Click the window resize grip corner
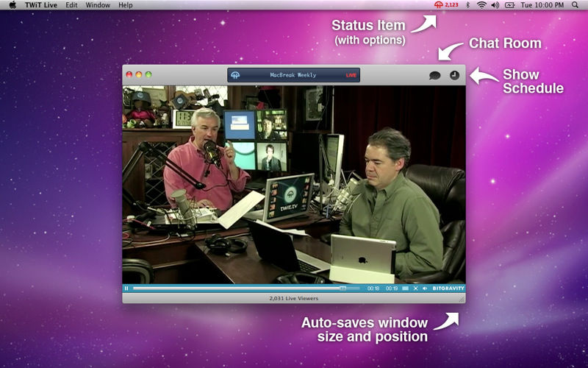 coord(462,300)
